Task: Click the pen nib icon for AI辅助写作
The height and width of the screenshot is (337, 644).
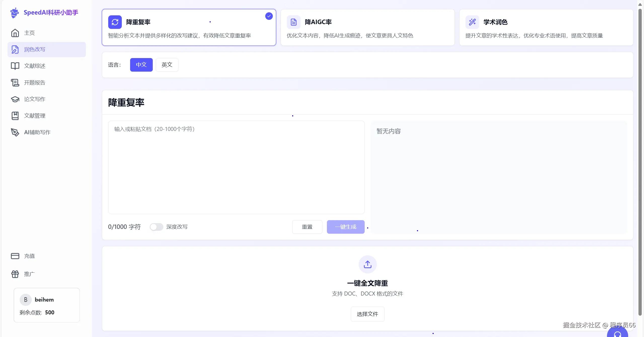Action: pos(15,132)
